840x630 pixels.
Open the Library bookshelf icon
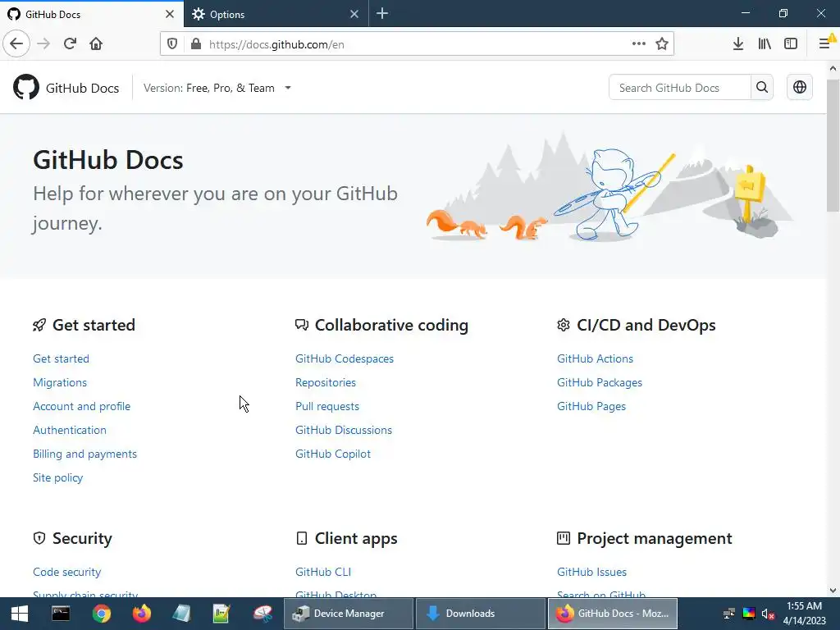click(765, 44)
